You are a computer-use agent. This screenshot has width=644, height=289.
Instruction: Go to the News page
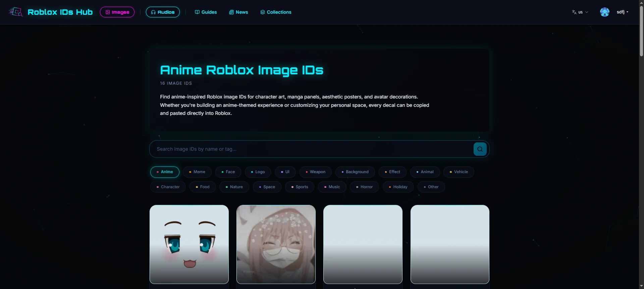click(238, 12)
